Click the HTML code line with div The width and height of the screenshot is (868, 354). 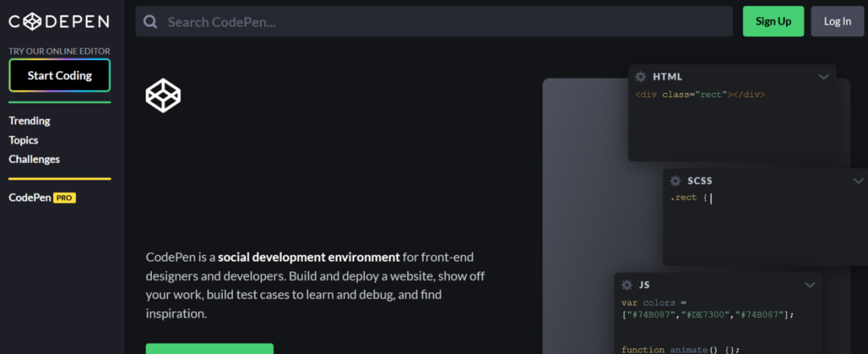[x=700, y=95]
